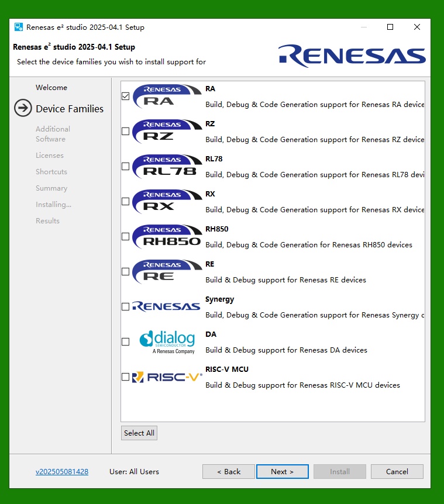Proceed with the Next button
The width and height of the screenshot is (444, 504).
click(283, 471)
